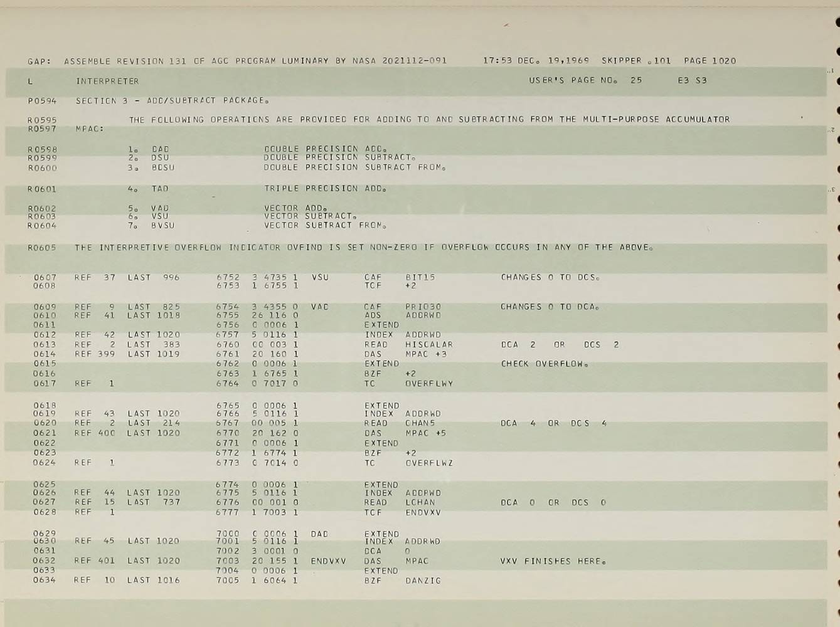The height and width of the screenshot is (627, 840).
Task: Click reference 'LAST 1018'
Action: tap(154, 315)
